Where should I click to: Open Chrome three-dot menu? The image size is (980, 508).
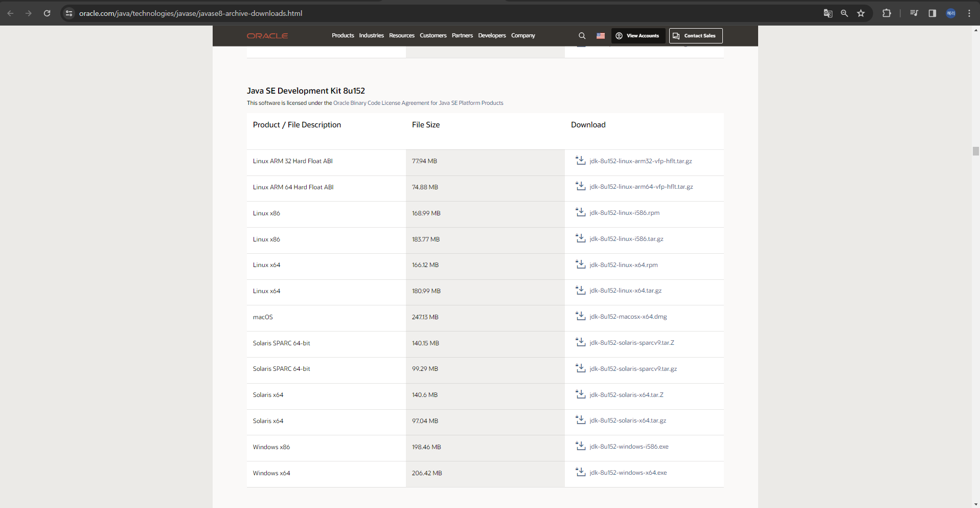(969, 13)
